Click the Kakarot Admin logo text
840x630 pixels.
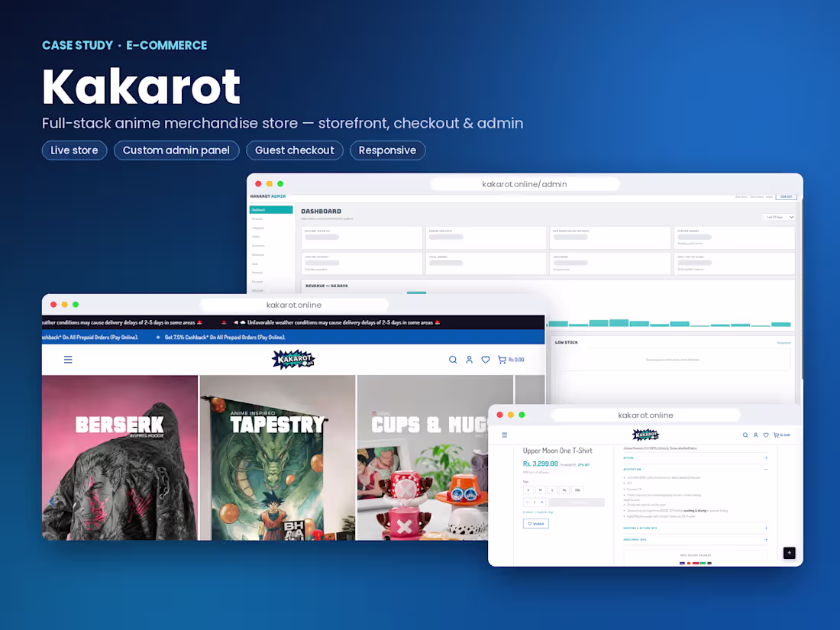point(268,196)
